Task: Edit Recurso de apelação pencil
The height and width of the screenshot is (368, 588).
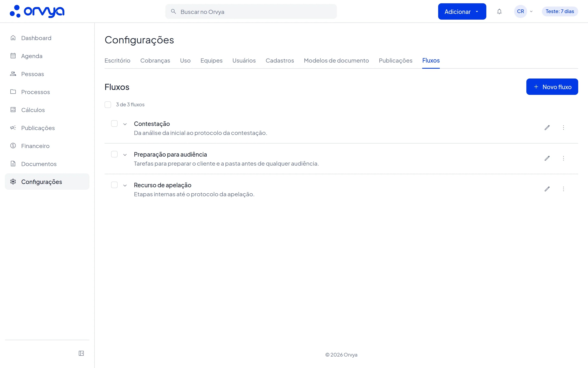Action: [x=547, y=189]
